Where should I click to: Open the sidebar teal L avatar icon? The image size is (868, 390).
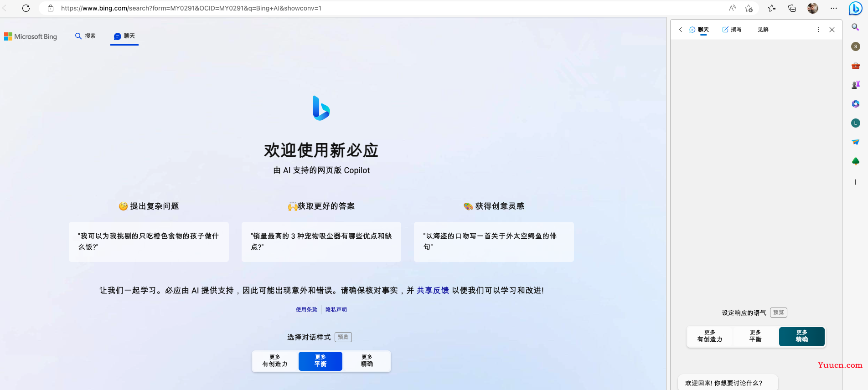click(856, 123)
